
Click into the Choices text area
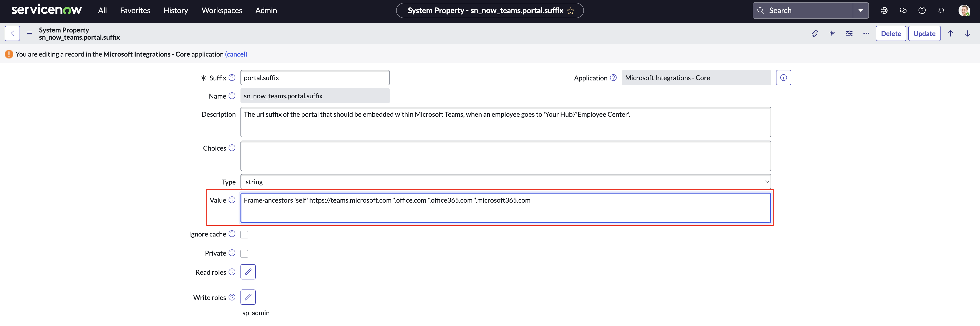pyautogui.click(x=505, y=156)
